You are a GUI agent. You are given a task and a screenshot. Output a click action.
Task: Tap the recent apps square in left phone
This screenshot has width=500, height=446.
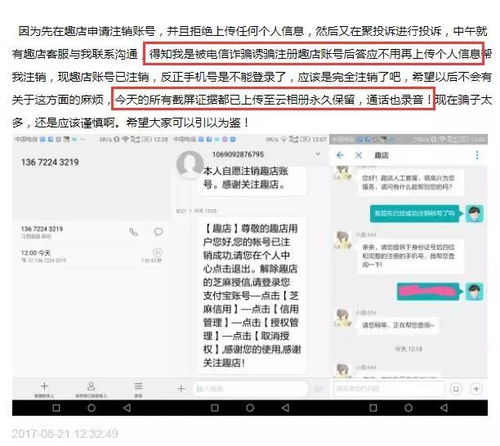tap(56, 408)
